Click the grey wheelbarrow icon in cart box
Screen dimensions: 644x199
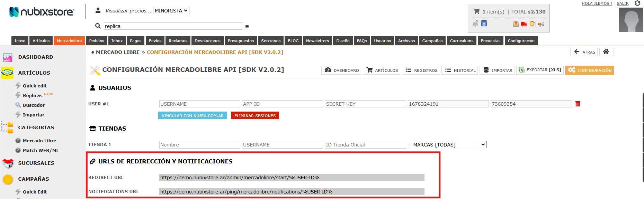[475, 23]
